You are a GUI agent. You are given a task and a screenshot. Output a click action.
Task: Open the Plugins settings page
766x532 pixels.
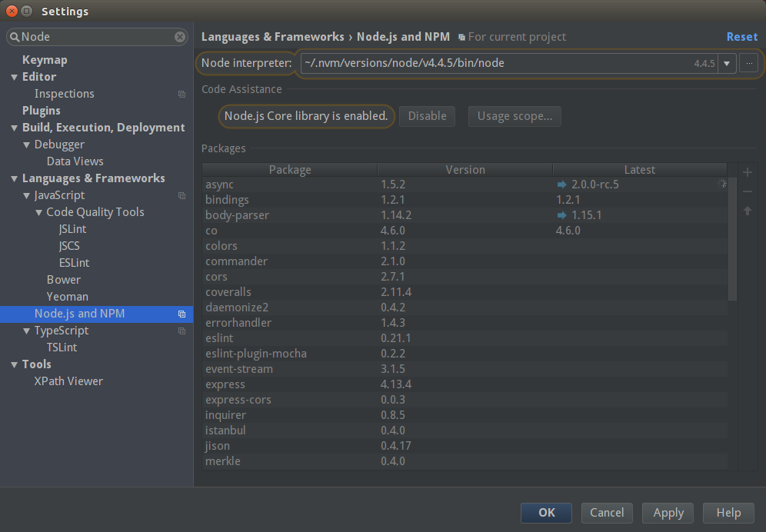pos(42,111)
